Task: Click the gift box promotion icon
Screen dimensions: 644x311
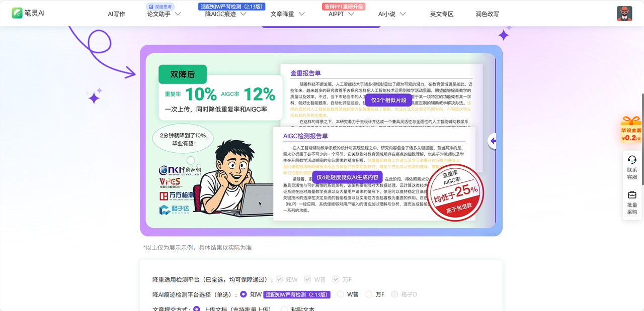Action: coord(631,129)
